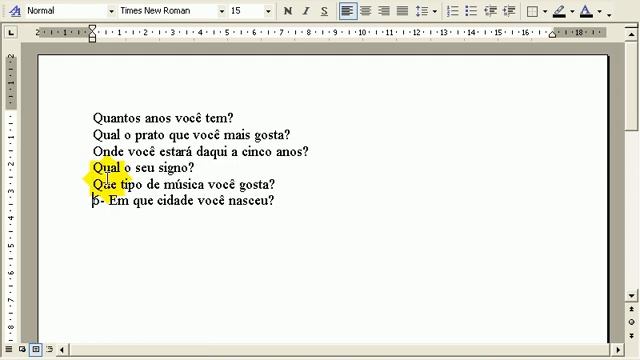The width and height of the screenshot is (640, 360).
Task: Expand the borders dropdown arrow
Action: point(545,11)
